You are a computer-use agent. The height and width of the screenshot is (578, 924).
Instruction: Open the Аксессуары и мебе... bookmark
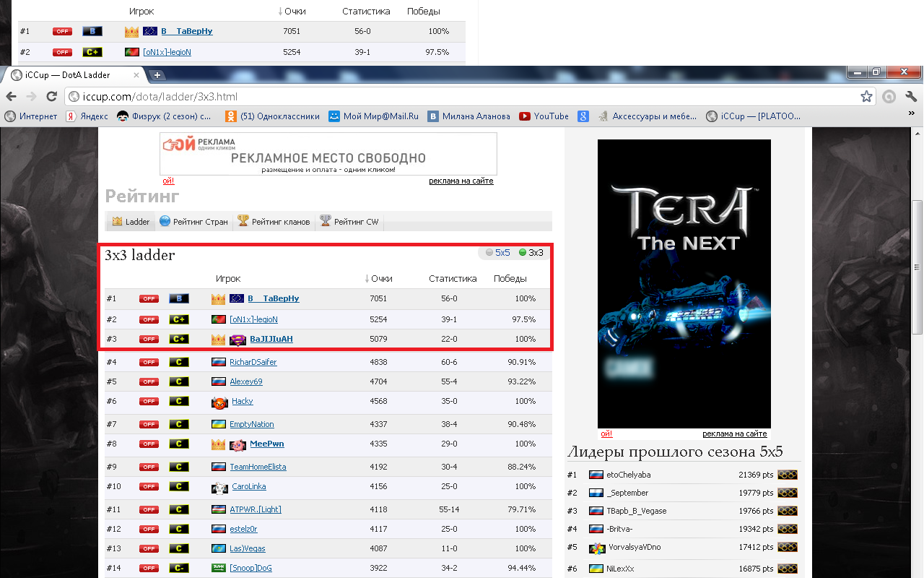click(646, 116)
